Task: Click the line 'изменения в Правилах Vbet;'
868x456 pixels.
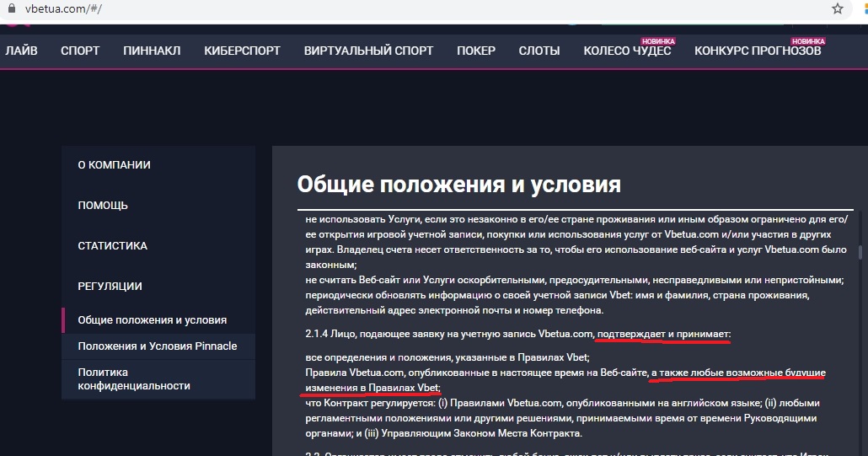Action: 373,388
